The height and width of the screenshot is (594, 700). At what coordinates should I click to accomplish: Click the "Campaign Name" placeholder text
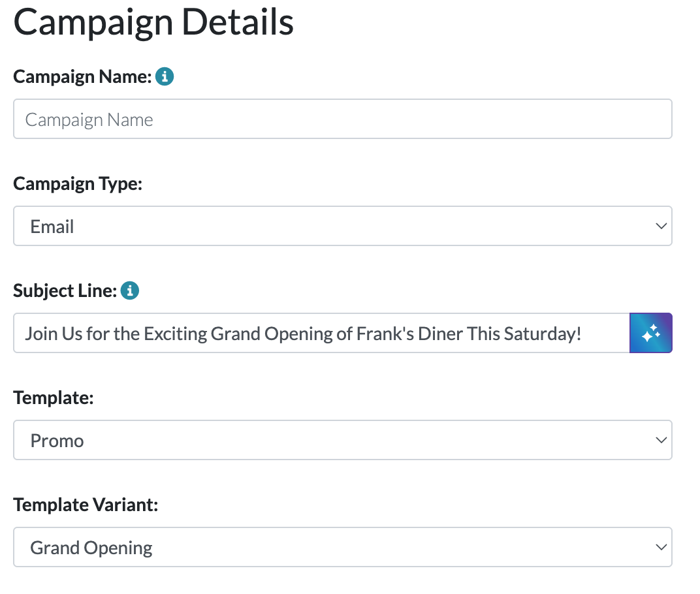[x=89, y=120]
